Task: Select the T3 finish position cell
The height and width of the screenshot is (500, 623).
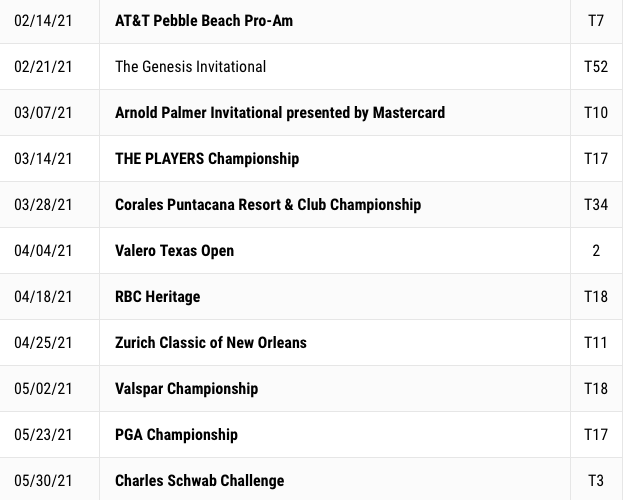Action: tap(596, 481)
